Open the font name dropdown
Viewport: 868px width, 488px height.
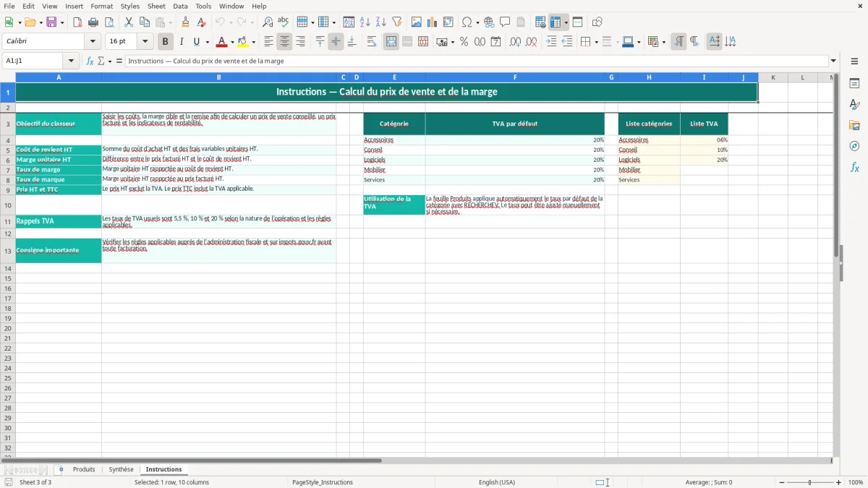[x=93, y=42]
